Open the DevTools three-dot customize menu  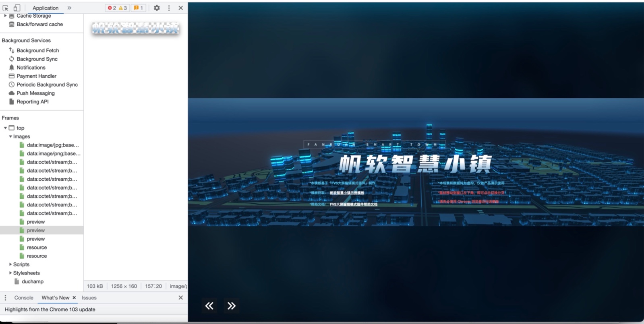(x=169, y=8)
